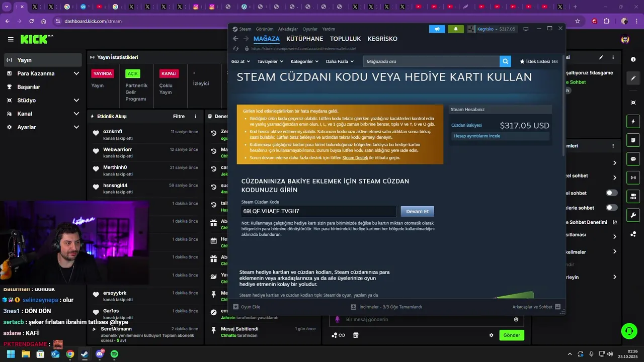Open Discord from the taskbar
The width and height of the screenshot is (644, 362).
coord(100,354)
